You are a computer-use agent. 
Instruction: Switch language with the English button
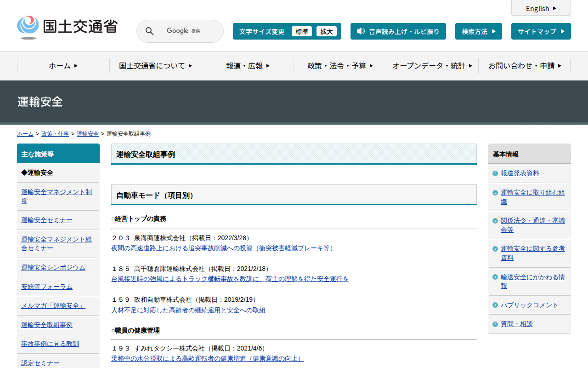tap(541, 8)
